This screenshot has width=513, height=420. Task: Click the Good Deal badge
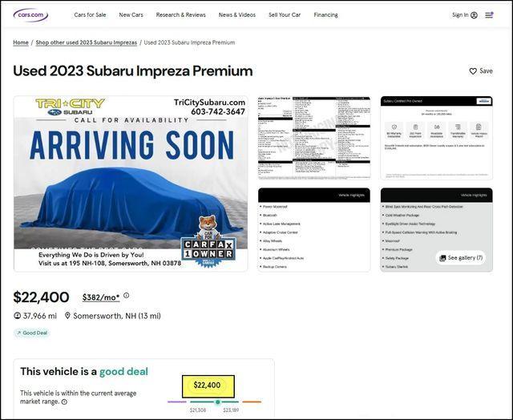(32, 333)
